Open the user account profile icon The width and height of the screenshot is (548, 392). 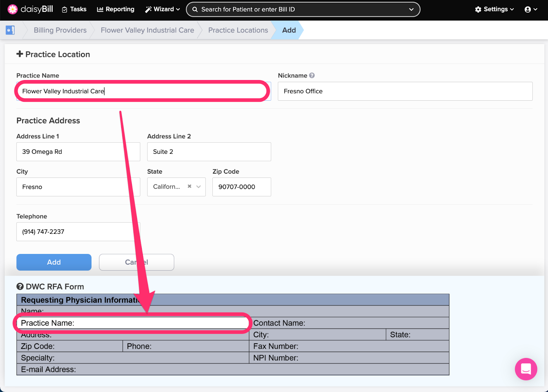pyautogui.click(x=528, y=10)
